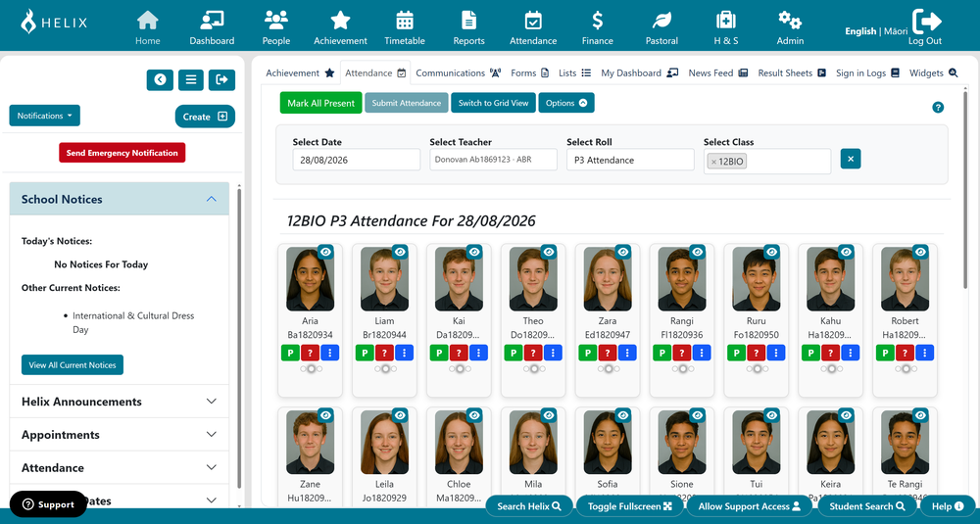Click Switch to Grid View button
Image resolution: width=980 pixels, height=524 pixels.
point(493,103)
